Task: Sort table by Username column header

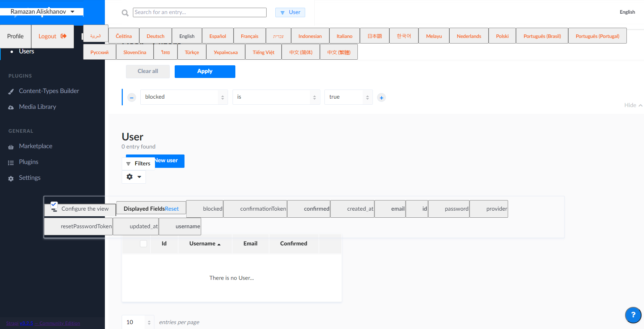Action: pyautogui.click(x=205, y=244)
